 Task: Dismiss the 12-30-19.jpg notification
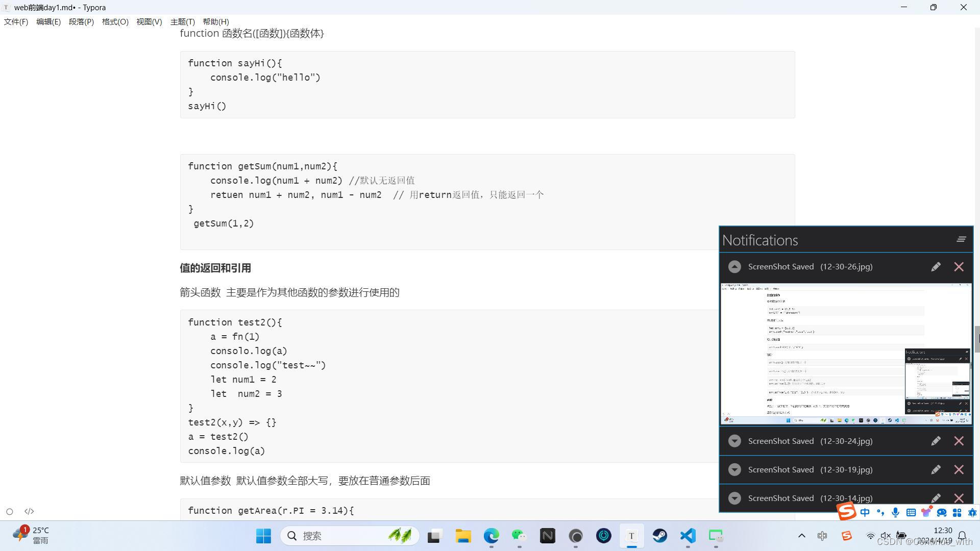pos(959,470)
